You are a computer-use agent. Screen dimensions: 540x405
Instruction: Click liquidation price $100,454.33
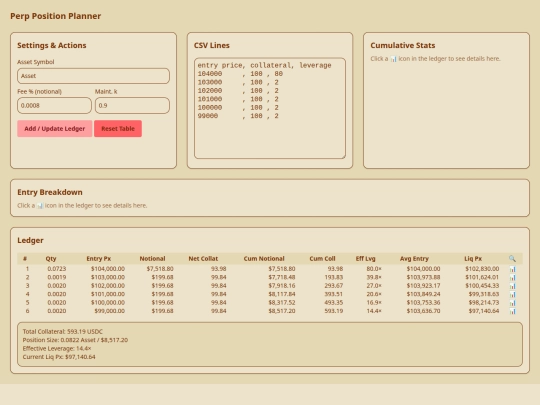482,285
